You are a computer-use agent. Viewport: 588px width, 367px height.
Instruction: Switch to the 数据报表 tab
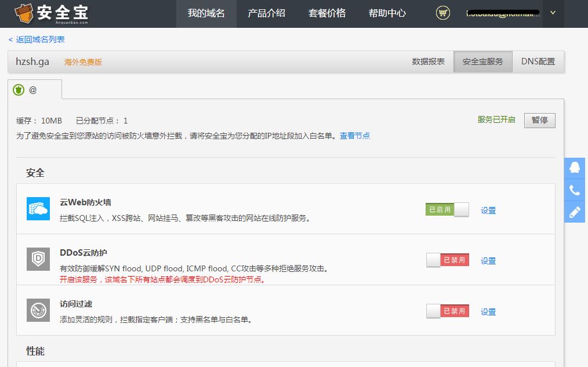(x=428, y=61)
